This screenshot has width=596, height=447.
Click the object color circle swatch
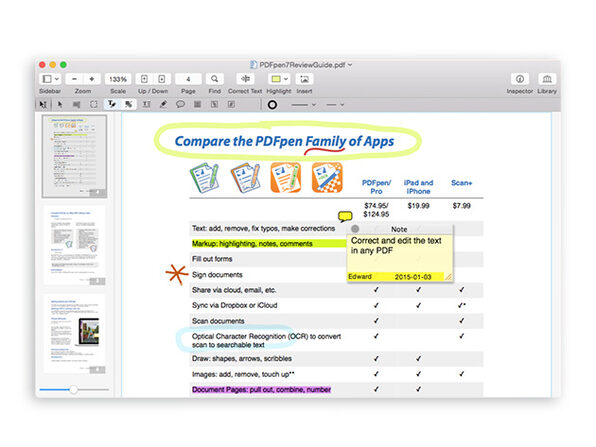[272, 105]
